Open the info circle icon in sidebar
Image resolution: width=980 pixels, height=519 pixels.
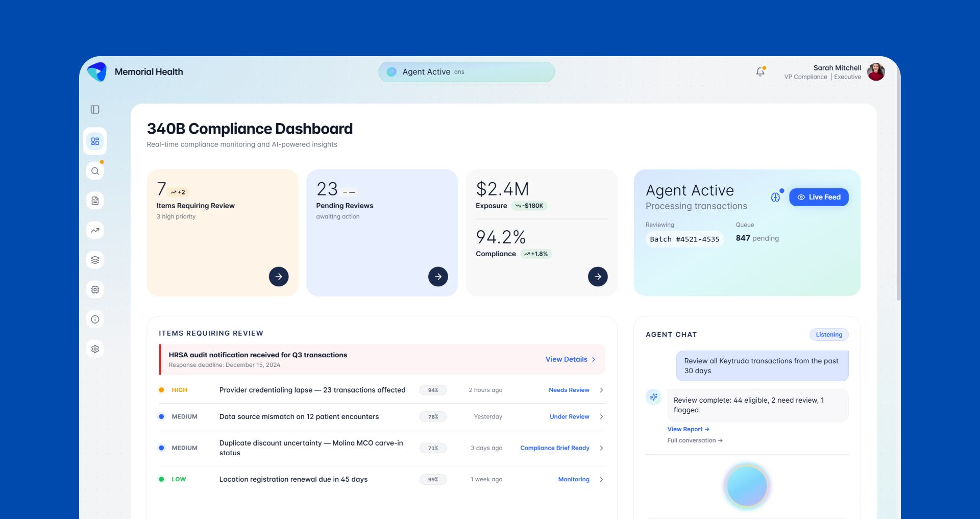[95, 319]
